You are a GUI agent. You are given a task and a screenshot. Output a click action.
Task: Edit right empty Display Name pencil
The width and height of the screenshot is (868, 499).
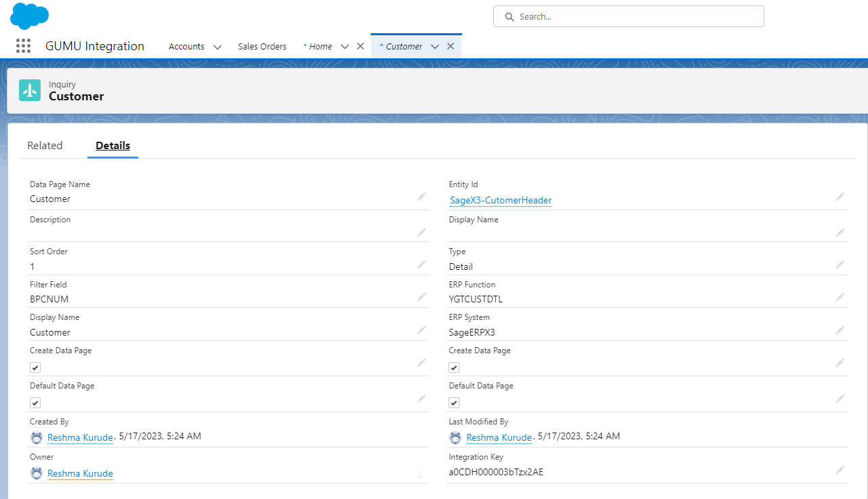pos(840,232)
